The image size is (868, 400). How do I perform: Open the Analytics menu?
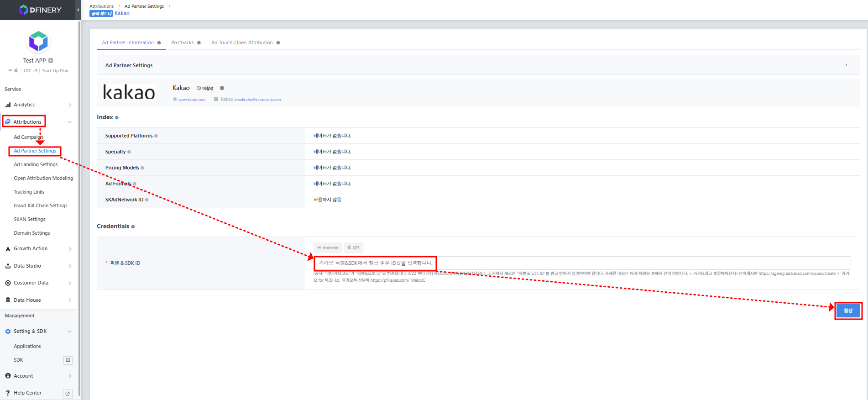24,105
